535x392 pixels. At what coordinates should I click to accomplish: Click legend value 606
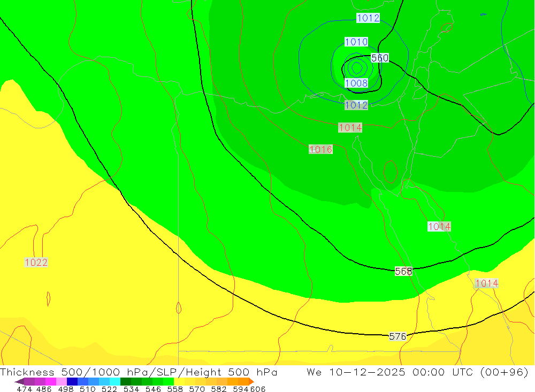pyautogui.click(x=258, y=389)
